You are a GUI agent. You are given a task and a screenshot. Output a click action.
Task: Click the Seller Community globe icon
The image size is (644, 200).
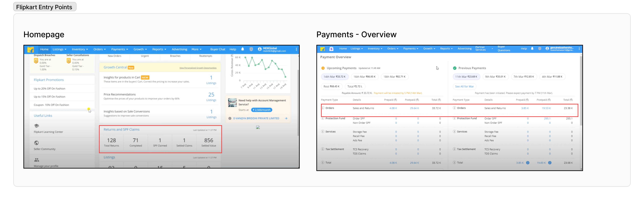(x=36, y=143)
